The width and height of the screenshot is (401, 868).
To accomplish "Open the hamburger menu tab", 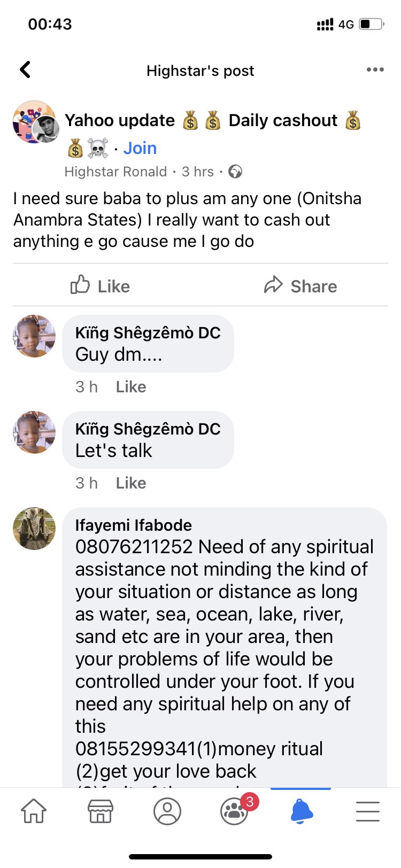I will 368,811.
